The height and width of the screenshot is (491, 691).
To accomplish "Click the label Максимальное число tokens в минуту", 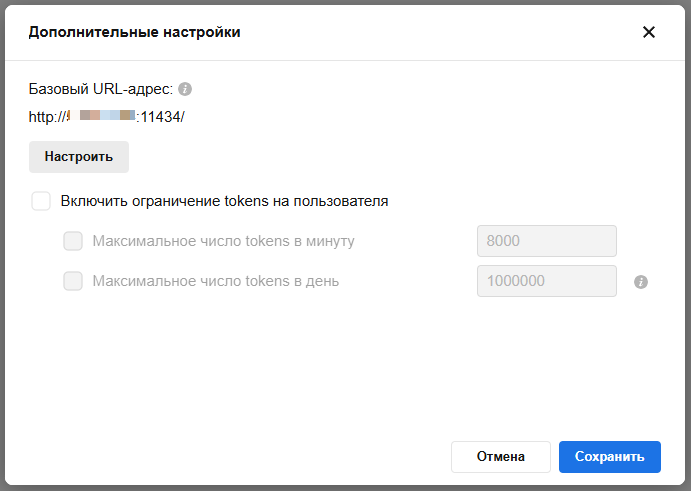I will [223, 241].
